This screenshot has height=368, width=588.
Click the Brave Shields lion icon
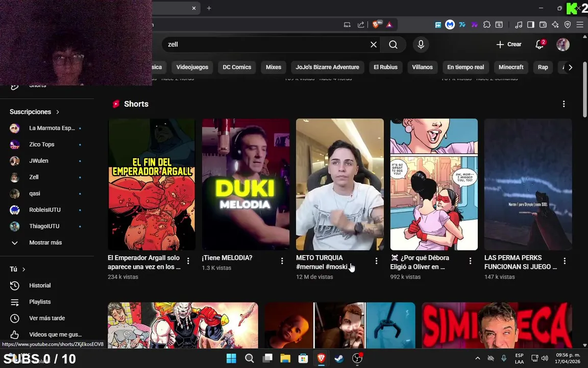click(x=376, y=25)
